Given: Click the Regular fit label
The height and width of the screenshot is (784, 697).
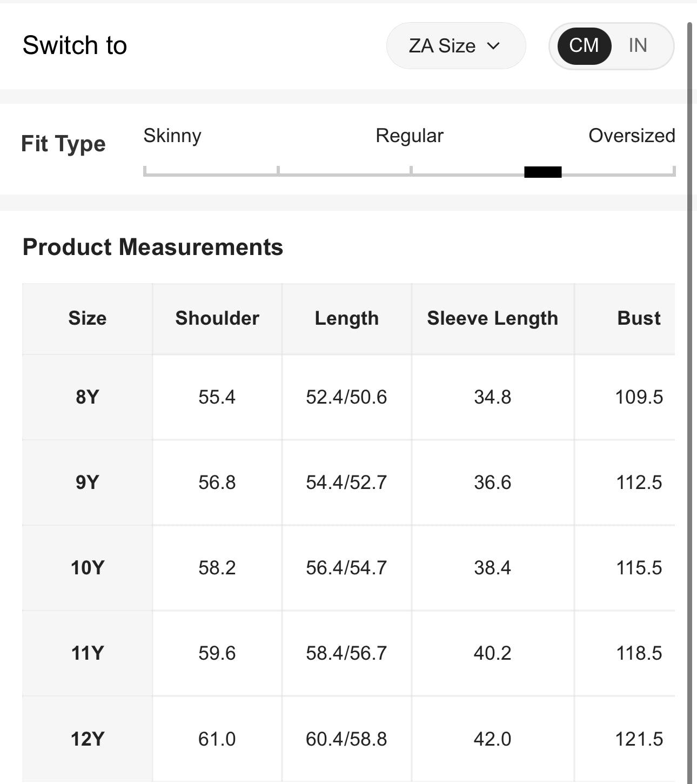Looking at the screenshot, I should 409,136.
